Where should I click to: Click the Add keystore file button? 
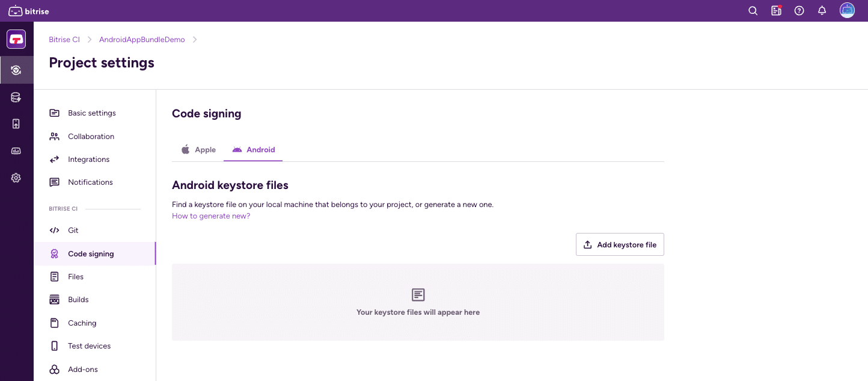(x=620, y=244)
